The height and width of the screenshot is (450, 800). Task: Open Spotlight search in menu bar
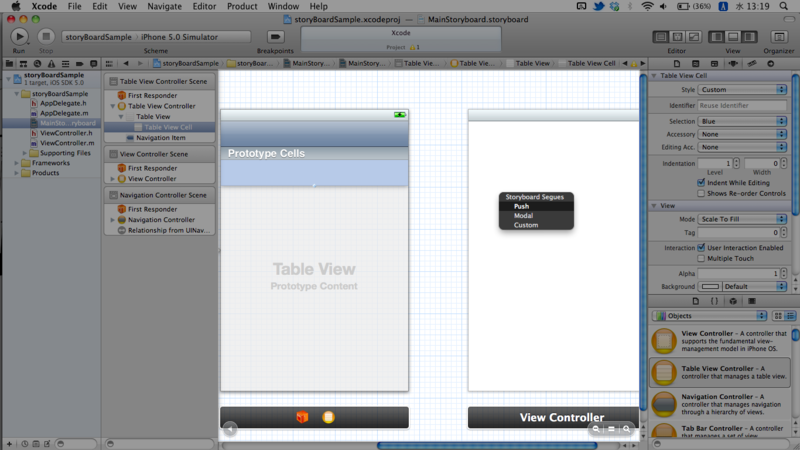tap(784, 6)
